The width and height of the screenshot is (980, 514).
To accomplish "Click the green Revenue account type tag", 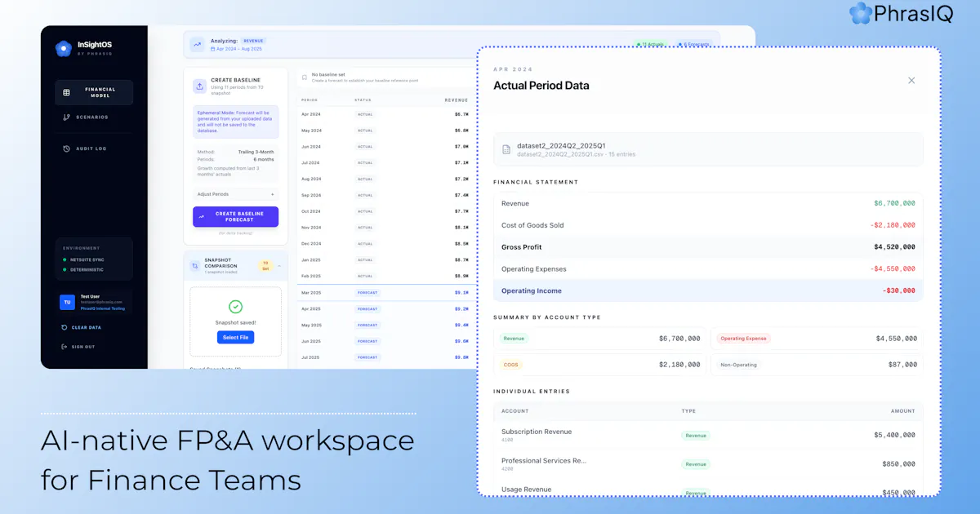I will [x=514, y=338].
